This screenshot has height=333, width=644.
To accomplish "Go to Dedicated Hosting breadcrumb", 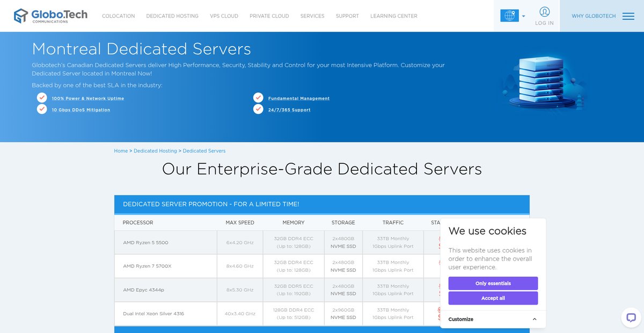I will click(155, 151).
